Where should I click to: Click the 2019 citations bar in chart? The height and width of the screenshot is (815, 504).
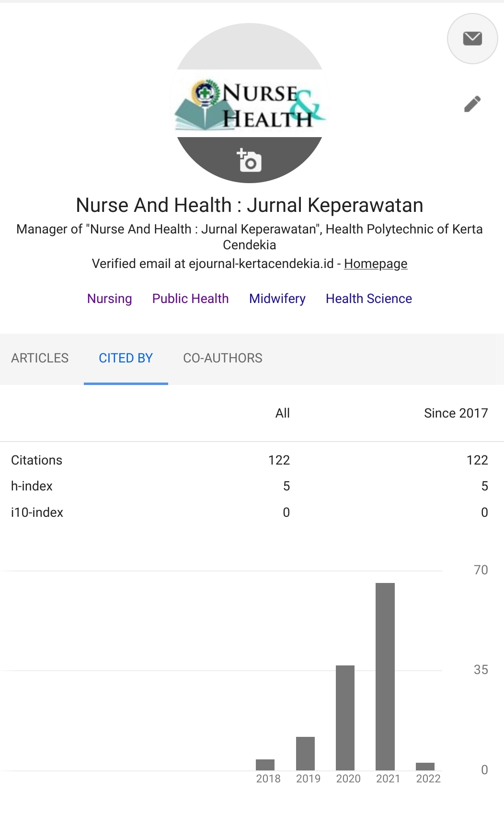[x=305, y=754]
